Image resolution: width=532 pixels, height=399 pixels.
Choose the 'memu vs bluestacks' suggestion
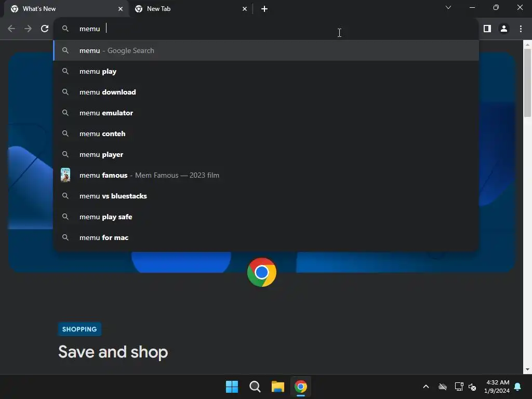pyautogui.click(x=266, y=196)
